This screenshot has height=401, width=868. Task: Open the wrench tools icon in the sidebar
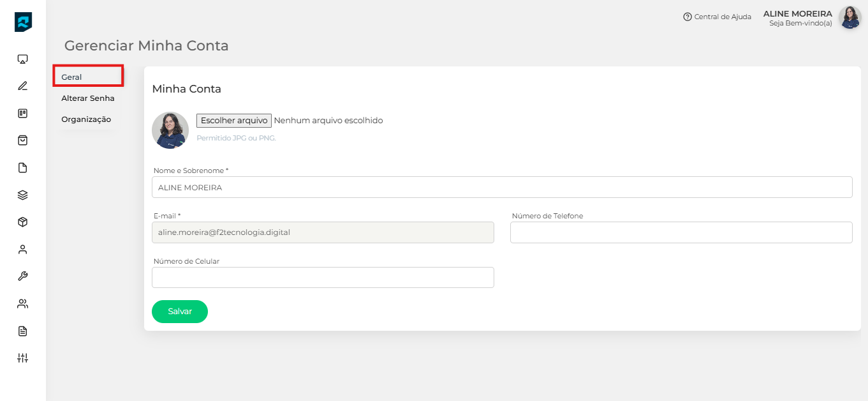click(23, 276)
